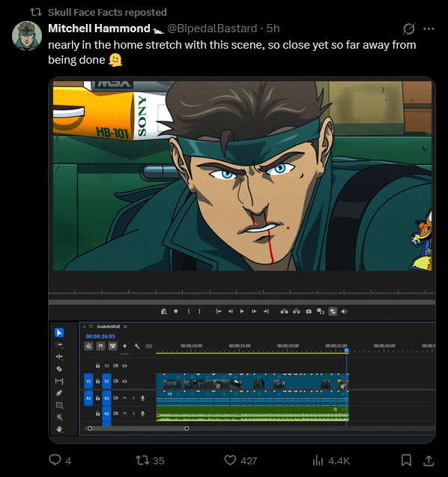This screenshot has width=448, height=477.
Task: Toggle lock on the A2 track
Action: [x=97, y=413]
